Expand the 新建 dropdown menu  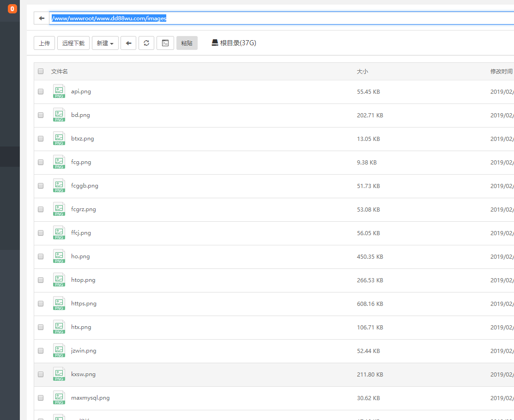click(105, 43)
